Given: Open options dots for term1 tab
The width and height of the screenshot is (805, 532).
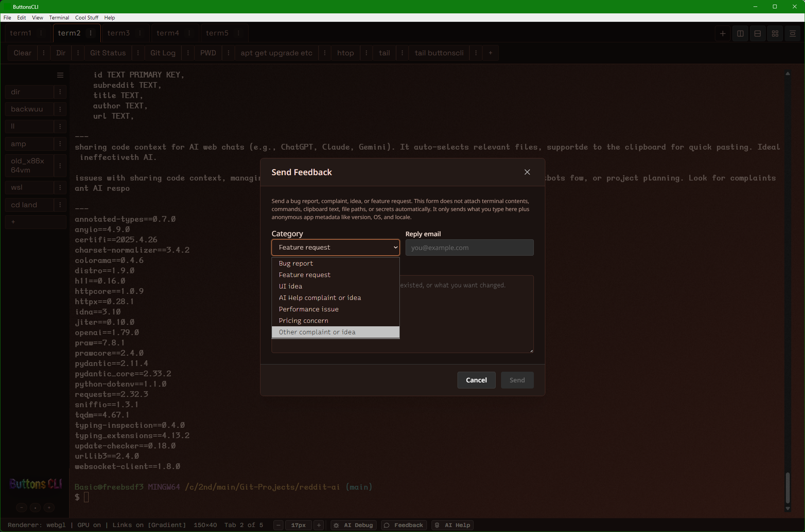Looking at the screenshot, I should click(x=41, y=33).
